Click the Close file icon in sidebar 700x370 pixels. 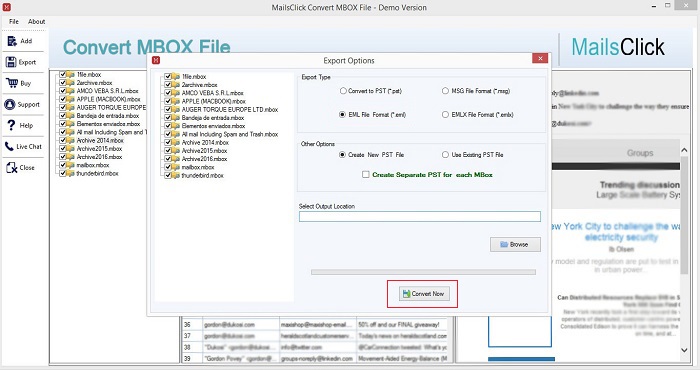coord(12,167)
